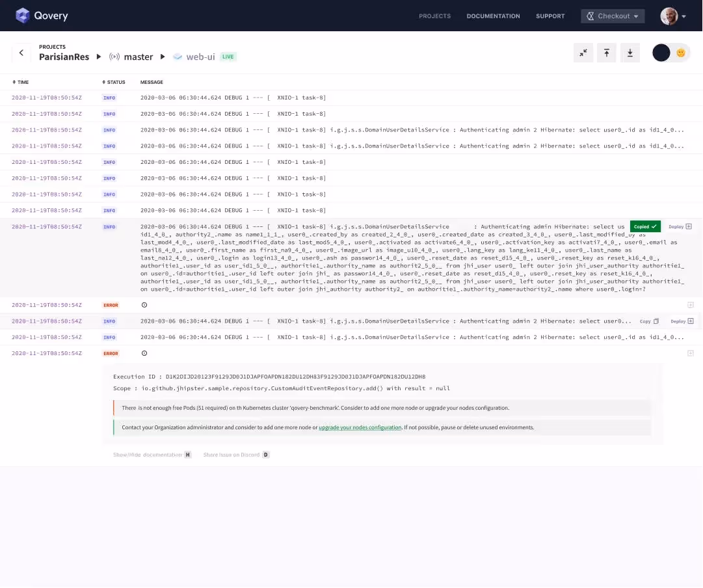The image size is (703, 588).
Task: Select the scroll-to-bottom icon
Action: (x=630, y=53)
